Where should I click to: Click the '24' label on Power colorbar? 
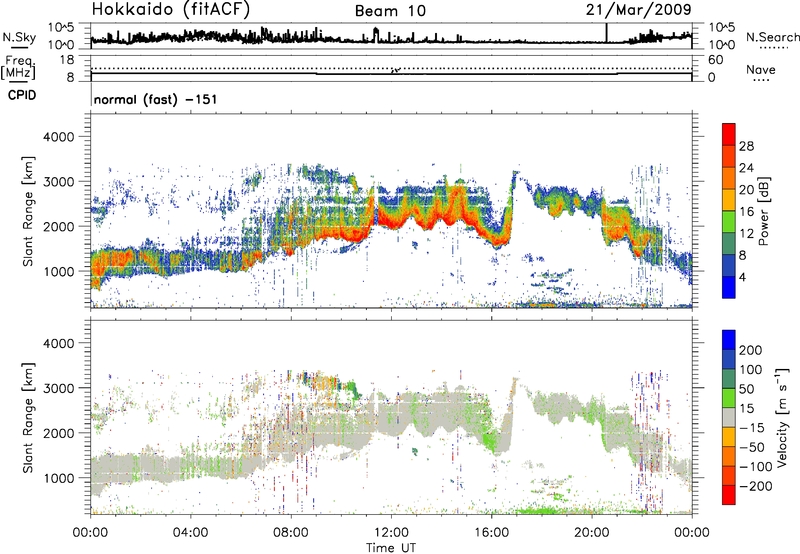pos(746,168)
